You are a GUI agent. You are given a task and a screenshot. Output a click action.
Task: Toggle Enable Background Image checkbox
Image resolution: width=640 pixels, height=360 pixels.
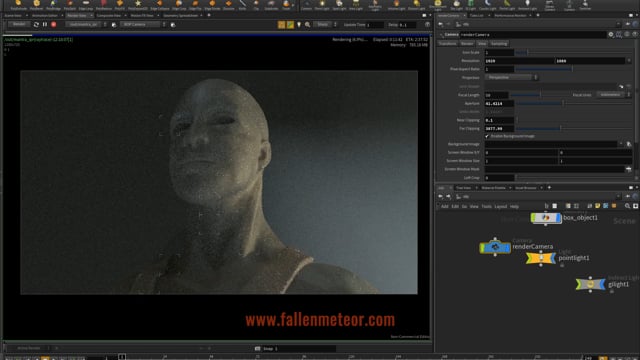[x=487, y=136]
